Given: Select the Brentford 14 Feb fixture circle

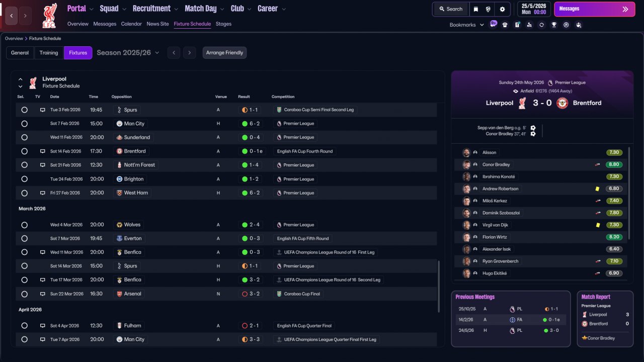Looking at the screenshot, I should [24, 151].
